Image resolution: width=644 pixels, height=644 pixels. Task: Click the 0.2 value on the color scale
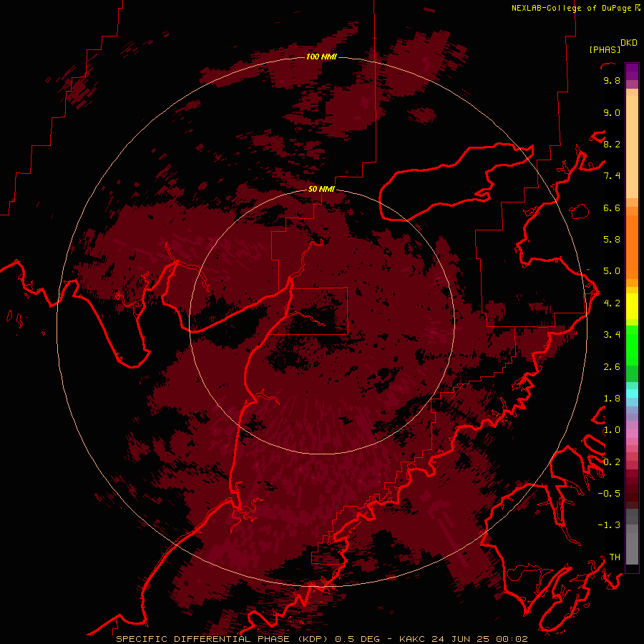pyautogui.click(x=612, y=462)
